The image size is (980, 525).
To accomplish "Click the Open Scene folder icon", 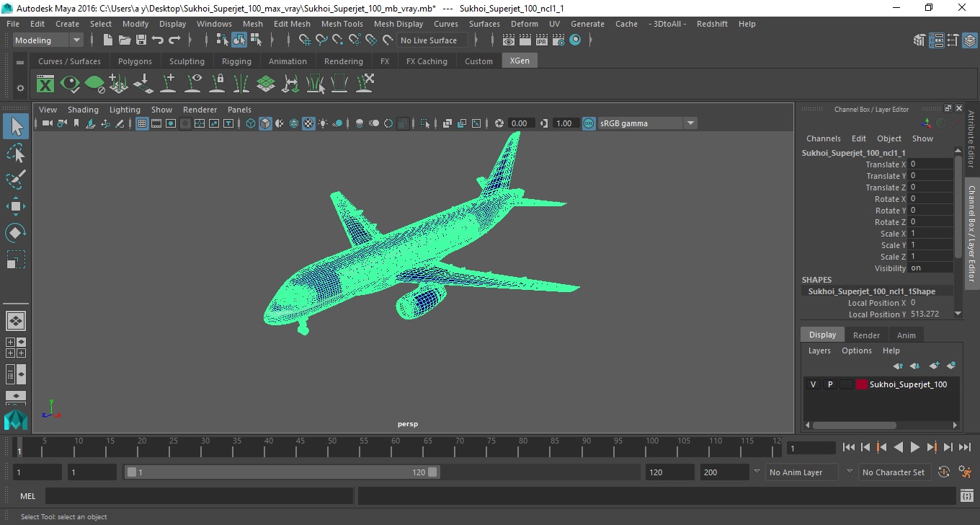I will pos(125,40).
